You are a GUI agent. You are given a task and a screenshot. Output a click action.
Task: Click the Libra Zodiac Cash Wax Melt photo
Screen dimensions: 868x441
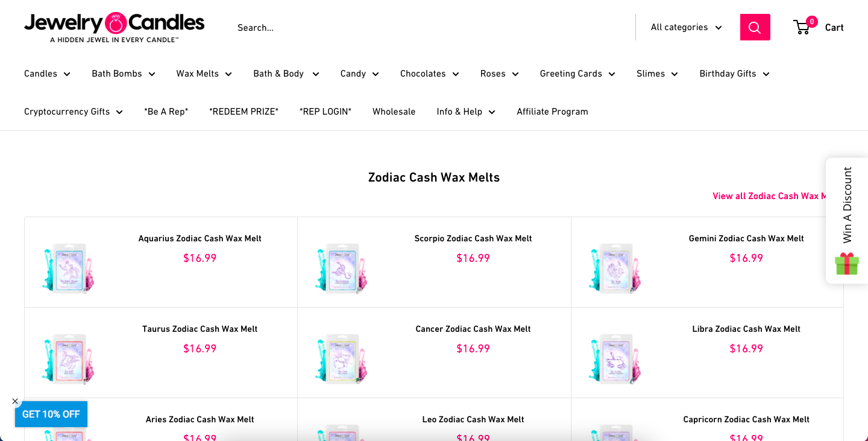614,358
